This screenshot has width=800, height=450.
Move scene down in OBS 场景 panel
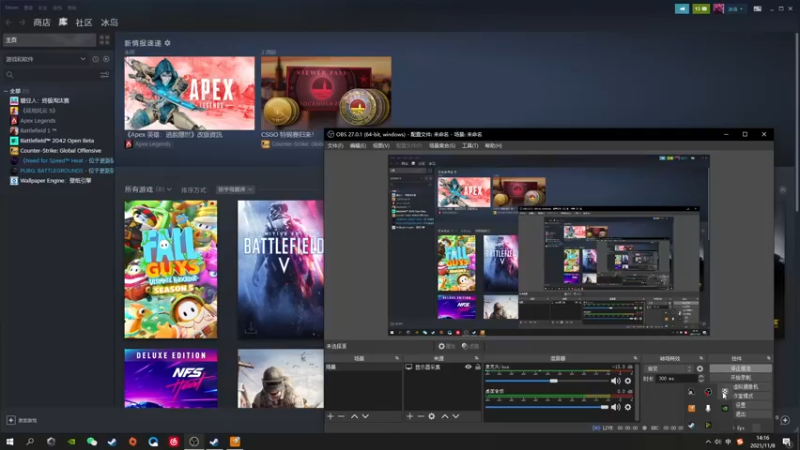tap(365, 416)
